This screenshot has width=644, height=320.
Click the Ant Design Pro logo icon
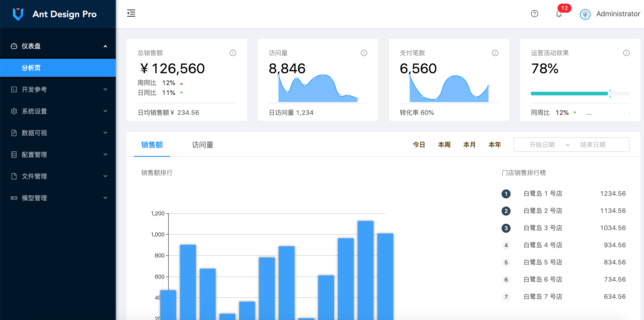click(x=18, y=14)
